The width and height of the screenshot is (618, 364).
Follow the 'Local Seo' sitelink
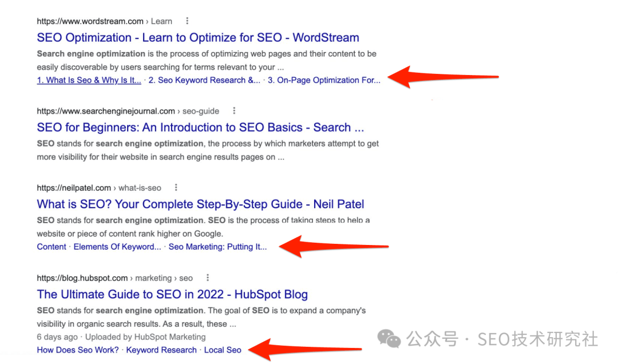[x=223, y=350]
